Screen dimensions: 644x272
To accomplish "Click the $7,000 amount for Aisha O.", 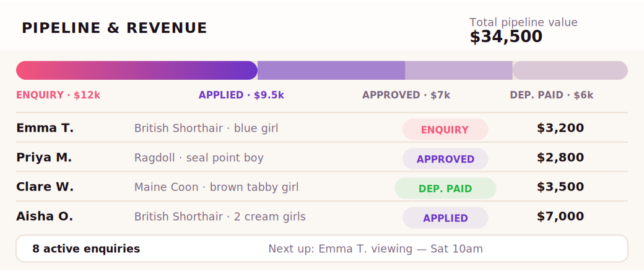I will pos(560,216).
